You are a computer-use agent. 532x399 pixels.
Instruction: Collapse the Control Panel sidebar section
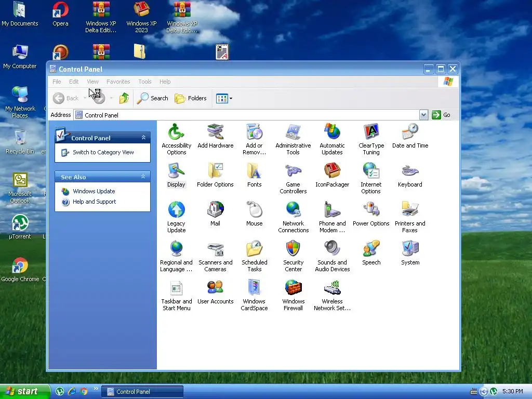[x=143, y=137]
